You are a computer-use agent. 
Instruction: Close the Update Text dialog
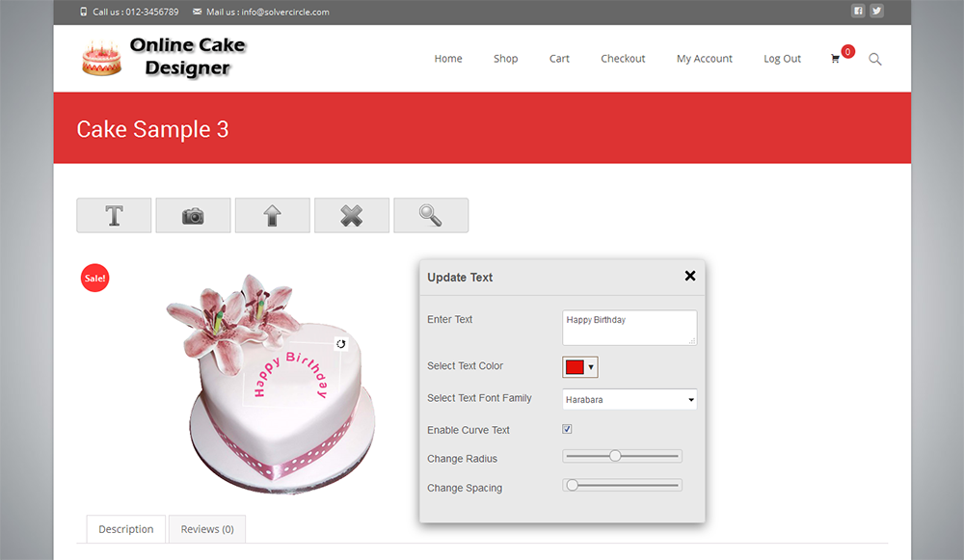[x=690, y=276]
